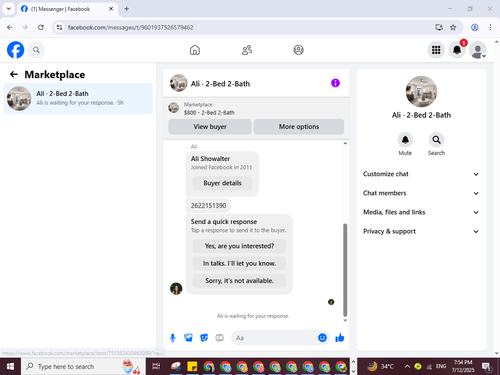This screenshot has width=500, height=375.
Task: Go to the Home feed icon
Action: coord(195,50)
